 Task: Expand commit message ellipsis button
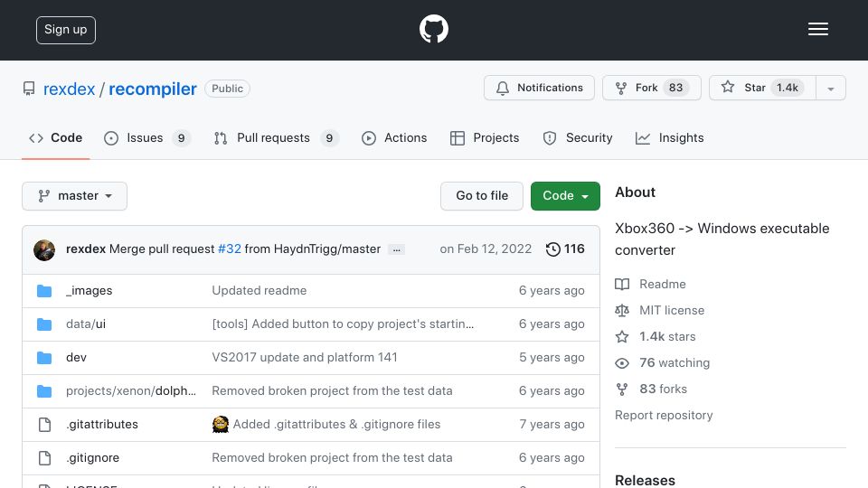tap(396, 249)
